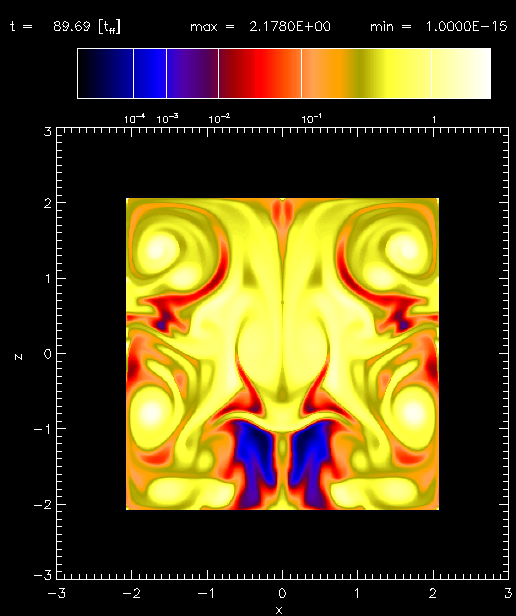Click the lower-left bright vortex core
The height and width of the screenshot is (616, 516).
[151, 412]
